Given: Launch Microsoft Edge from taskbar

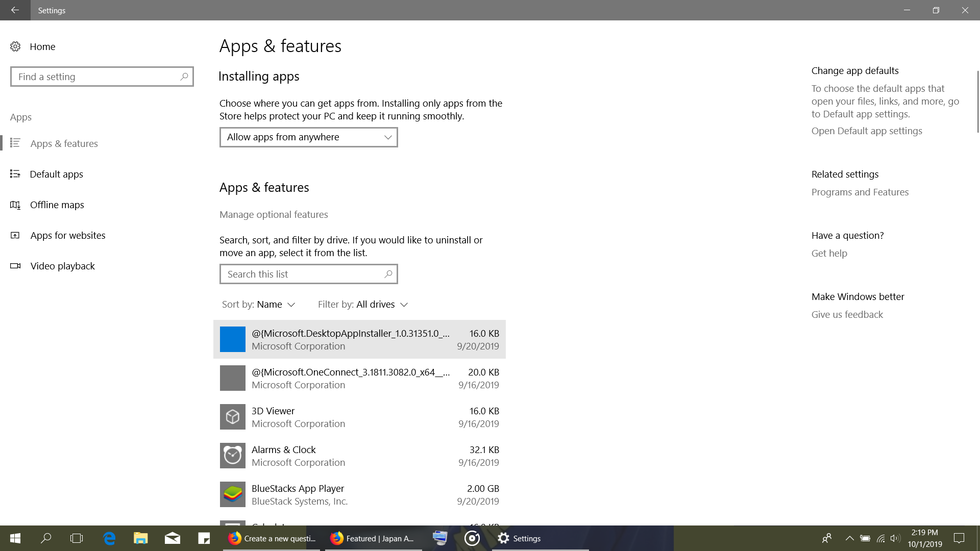Looking at the screenshot, I should (109, 538).
